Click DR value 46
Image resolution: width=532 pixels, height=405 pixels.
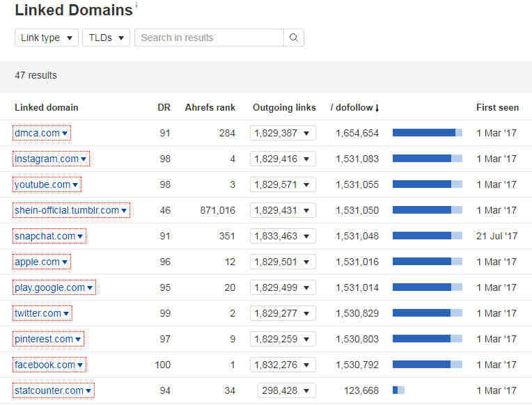click(x=165, y=210)
